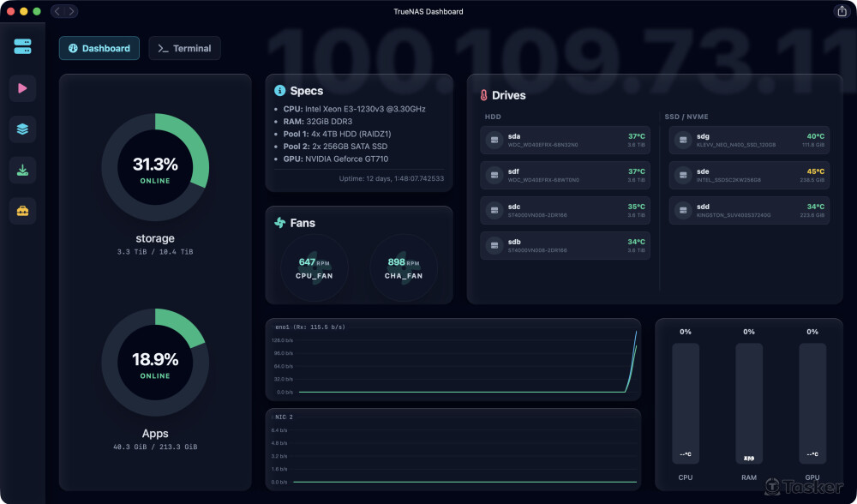857x504 pixels.
Task: Select the layers stack sidebar icon
Action: (22, 129)
